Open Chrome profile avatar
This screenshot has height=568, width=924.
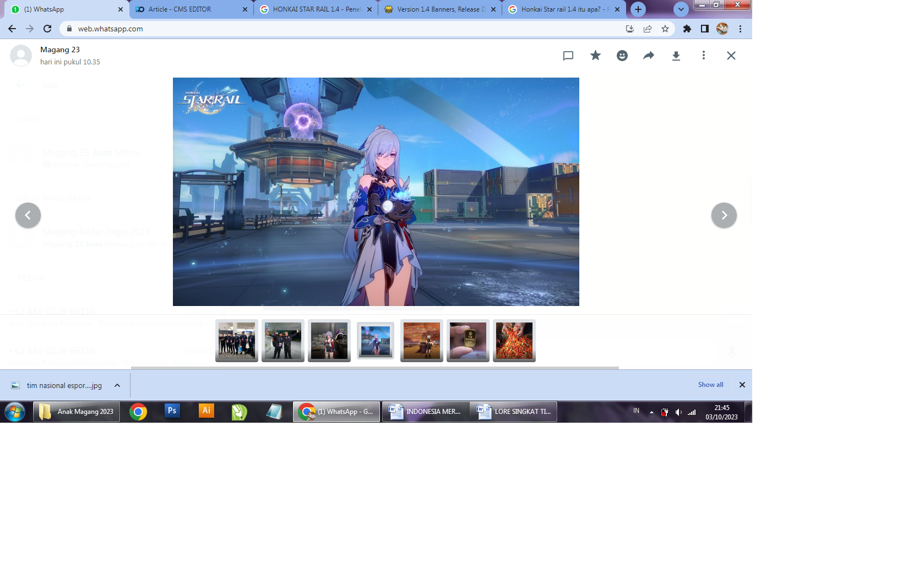click(x=722, y=29)
